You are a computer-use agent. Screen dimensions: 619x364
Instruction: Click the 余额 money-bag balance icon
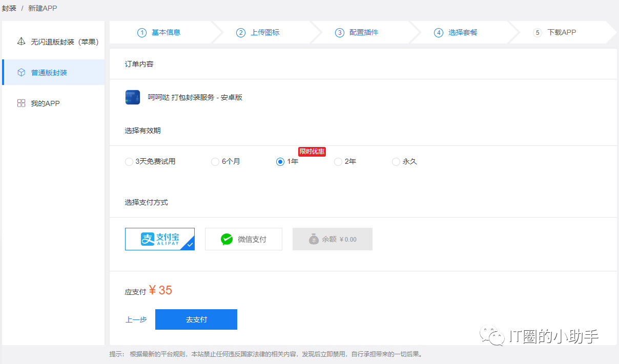pos(314,239)
